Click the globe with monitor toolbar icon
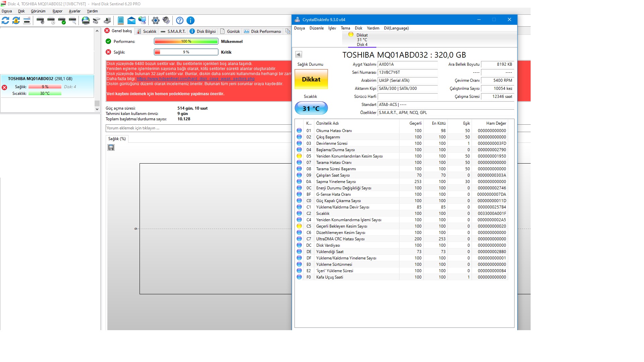644x362 pixels. point(142,20)
